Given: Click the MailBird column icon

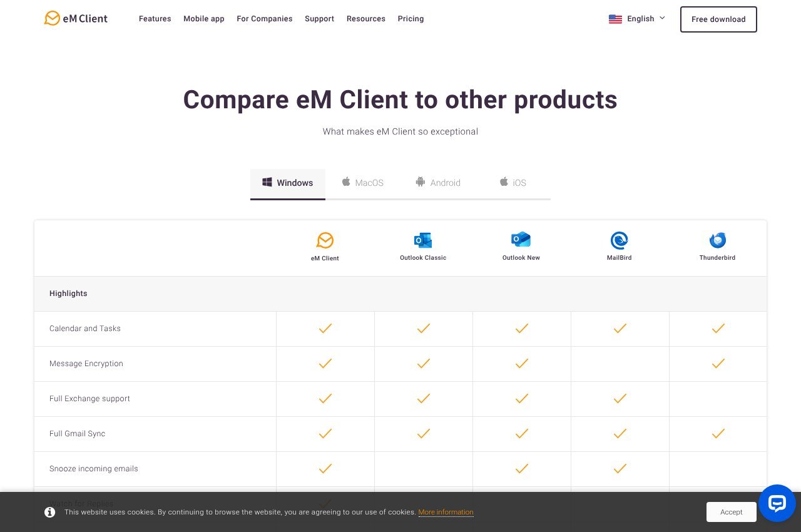Looking at the screenshot, I should (620, 240).
